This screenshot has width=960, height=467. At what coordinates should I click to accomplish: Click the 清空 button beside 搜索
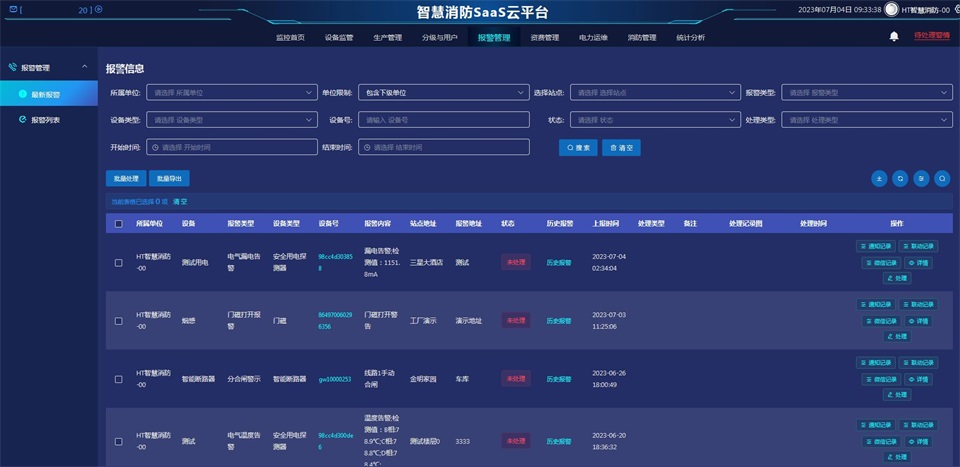coord(621,148)
